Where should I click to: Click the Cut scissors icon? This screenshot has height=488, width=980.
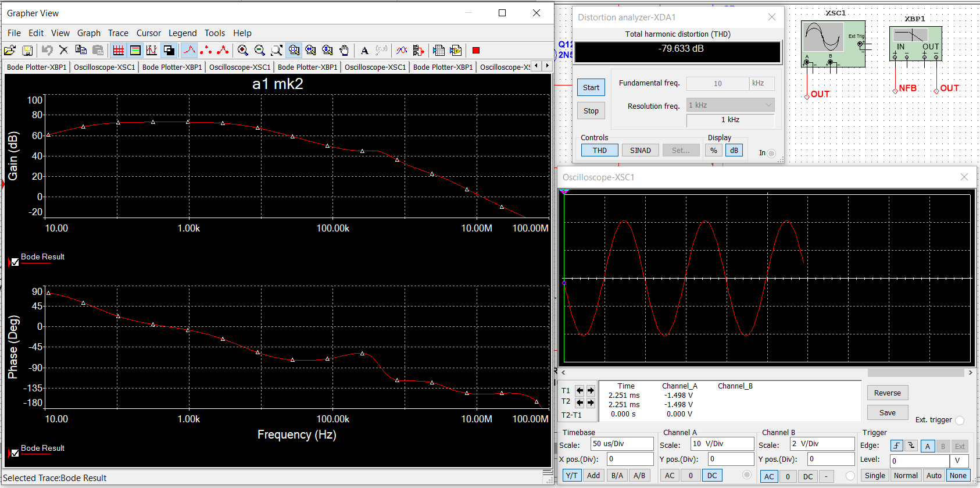[64, 51]
